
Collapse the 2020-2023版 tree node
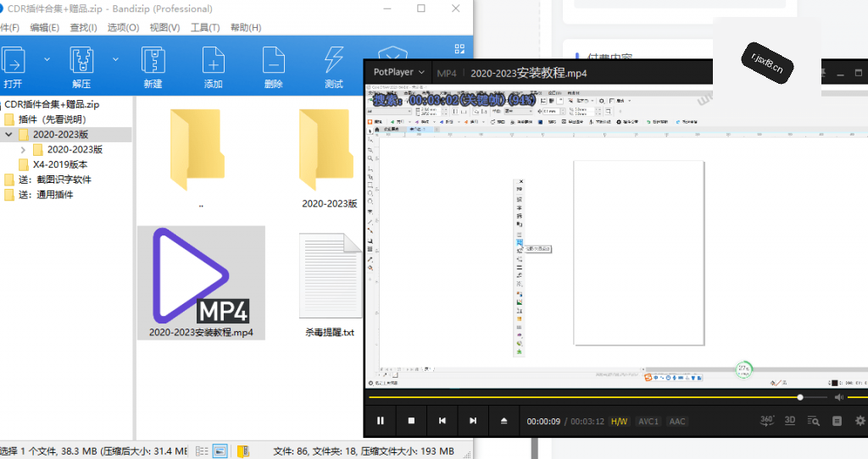tap(8, 135)
